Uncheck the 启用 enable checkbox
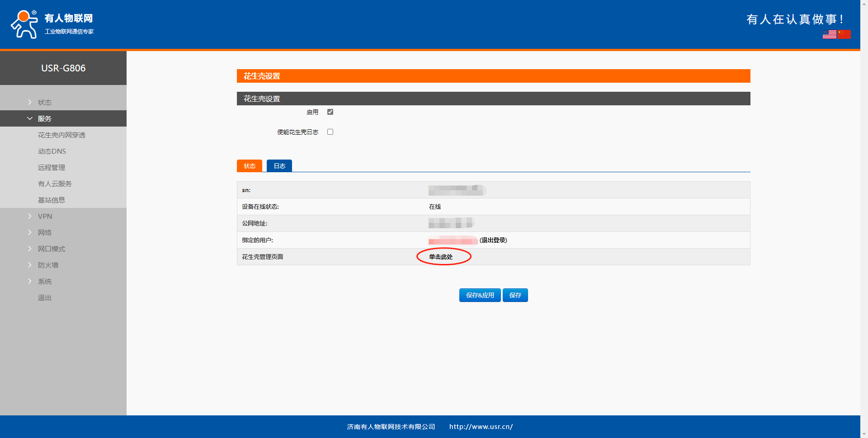868x438 pixels. [330, 112]
